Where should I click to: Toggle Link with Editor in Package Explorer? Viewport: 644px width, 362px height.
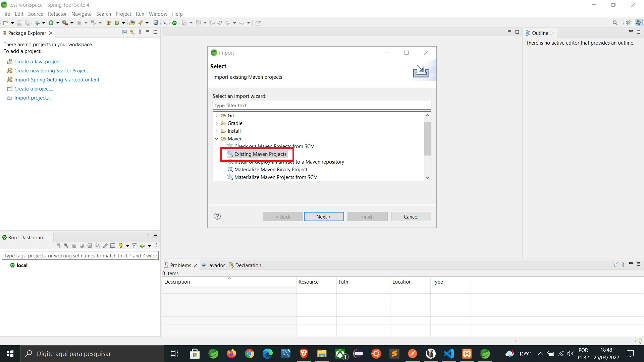(132, 32)
